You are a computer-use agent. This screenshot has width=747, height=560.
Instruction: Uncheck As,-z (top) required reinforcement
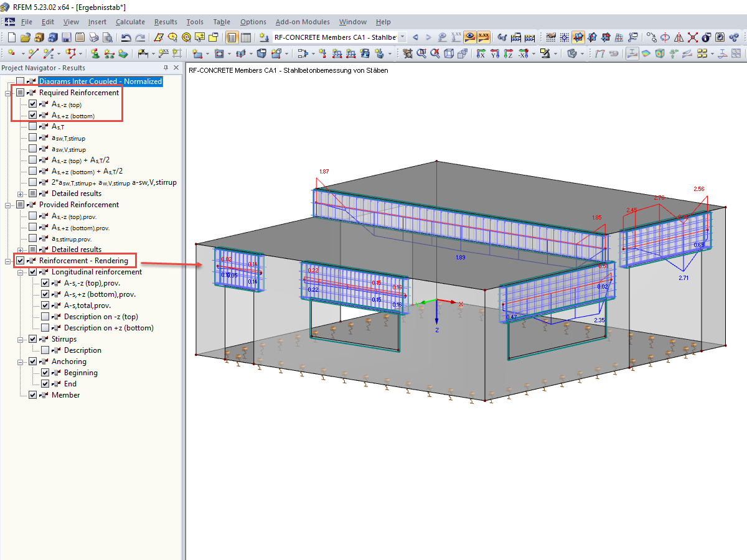(x=33, y=104)
